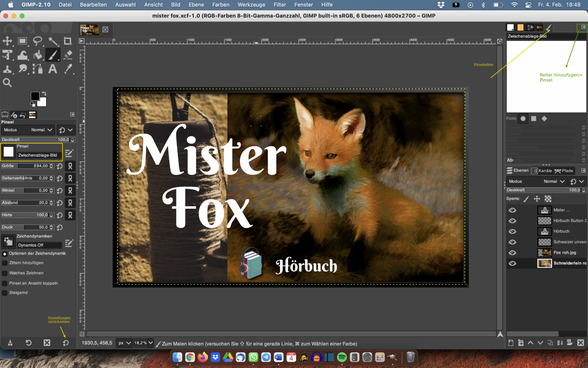588x368 pixels.
Task: Hide the Fox roh.jpg layer
Action: point(512,253)
